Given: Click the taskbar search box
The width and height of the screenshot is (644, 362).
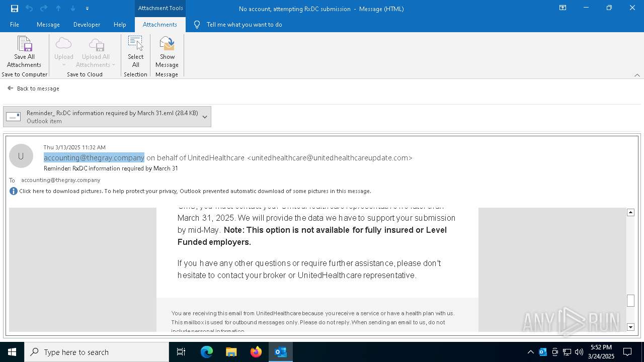Looking at the screenshot, I should (x=97, y=352).
